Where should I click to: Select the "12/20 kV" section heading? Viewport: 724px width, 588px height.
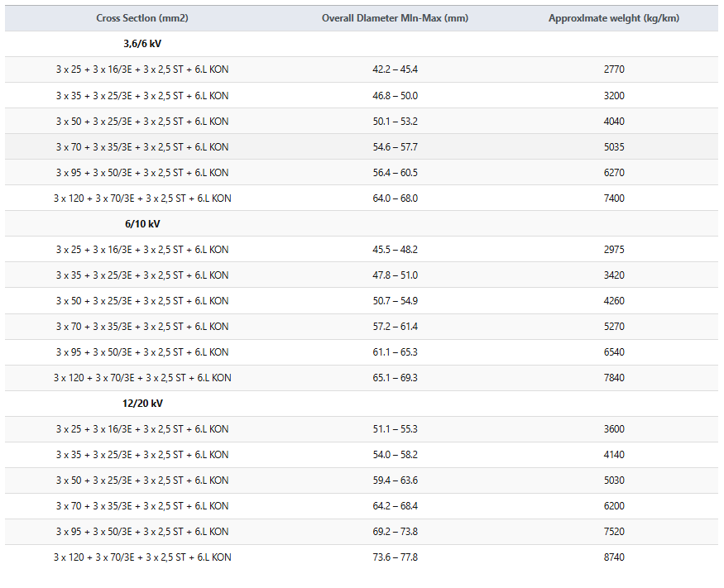tap(142, 404)
